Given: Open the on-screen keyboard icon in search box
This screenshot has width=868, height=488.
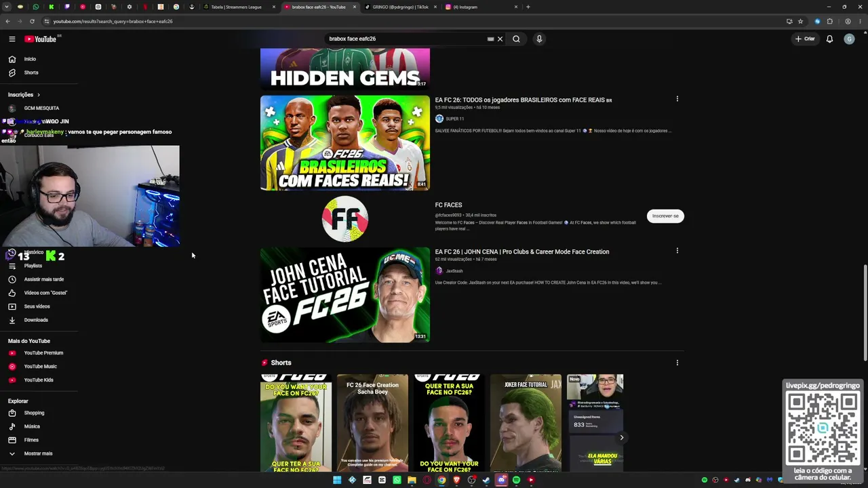Looking at the screenshot, I should tap(490, 39).
